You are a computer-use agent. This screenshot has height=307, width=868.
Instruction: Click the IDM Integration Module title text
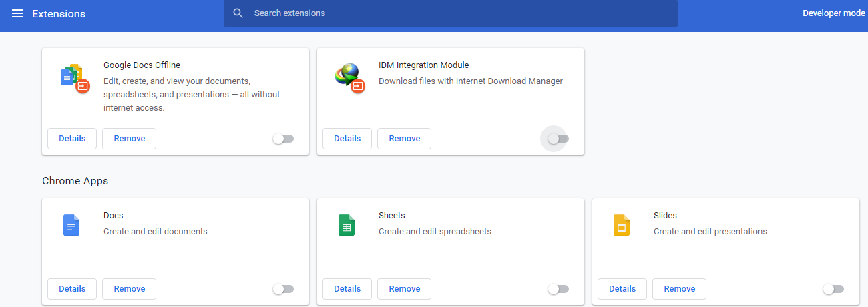[423, 65]
